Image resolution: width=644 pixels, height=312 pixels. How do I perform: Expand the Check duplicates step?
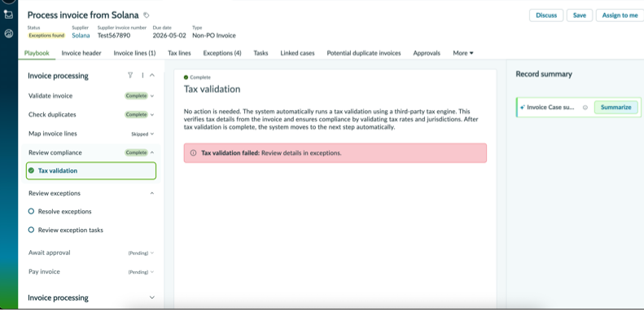coord(152,115)
